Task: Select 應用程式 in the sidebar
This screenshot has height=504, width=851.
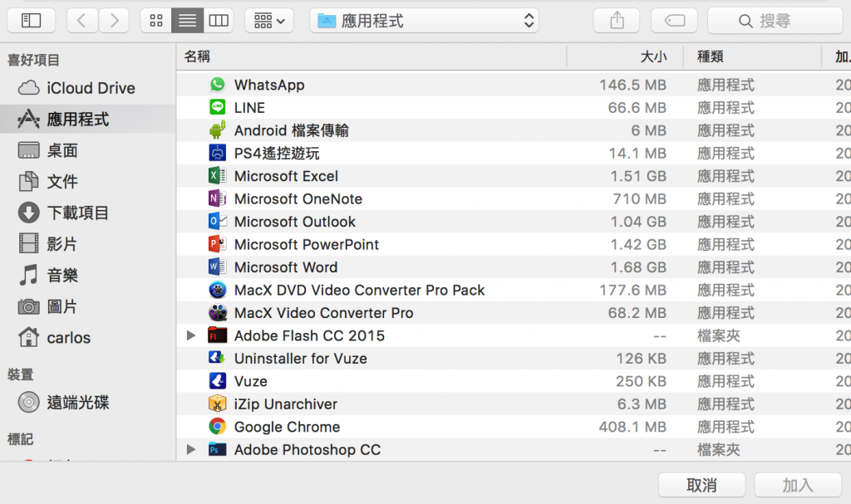Action: [x=88, y=119]
